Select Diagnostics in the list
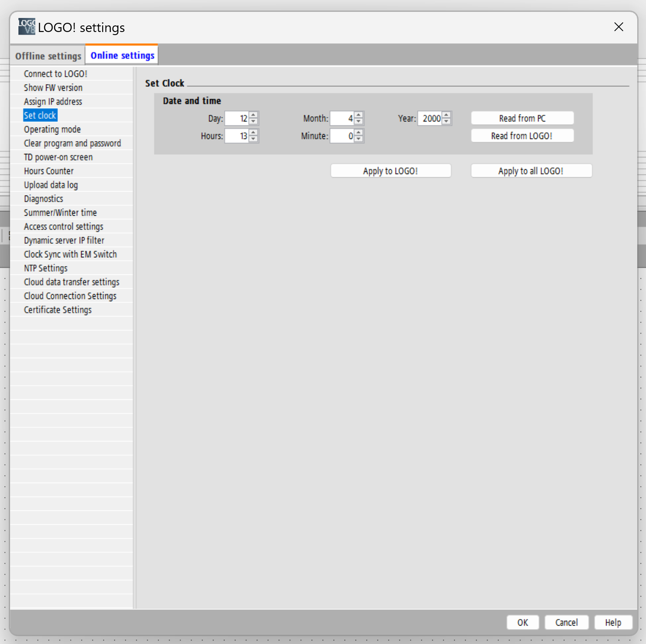The width and height of the screenshot is (646, 644). click(43, 199)
